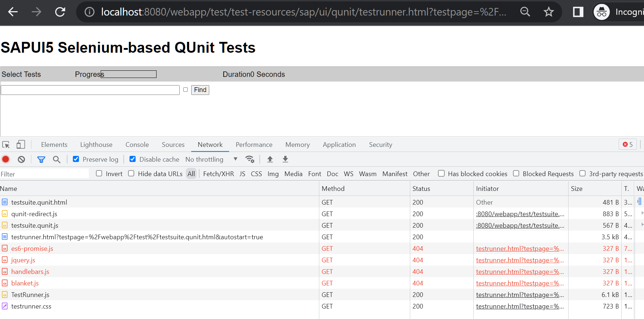Filter requests by CSS type
644x319 pixels.
coord(257,174)
